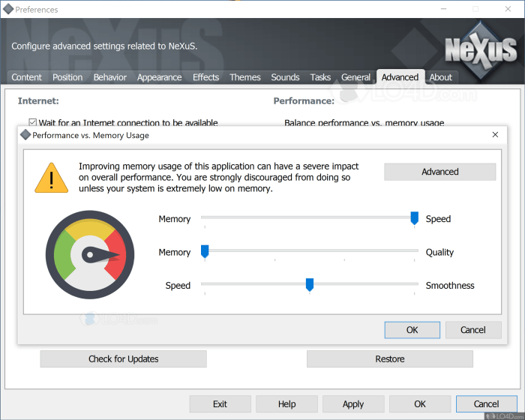Close the Performance vs. Memory Usage dialog
525x420 pixels.
(495, 135)
